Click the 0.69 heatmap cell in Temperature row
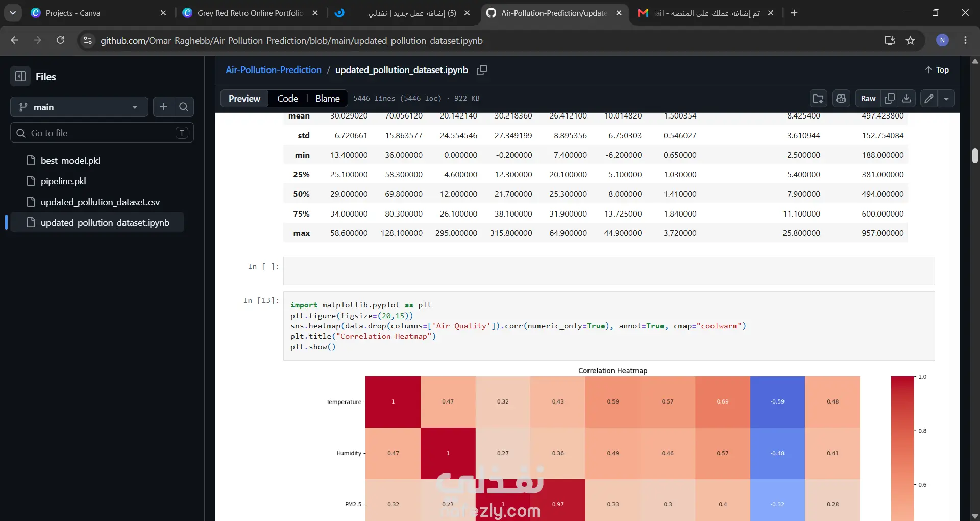The width and height of the screenshot is (980, 521). point(723,401)
